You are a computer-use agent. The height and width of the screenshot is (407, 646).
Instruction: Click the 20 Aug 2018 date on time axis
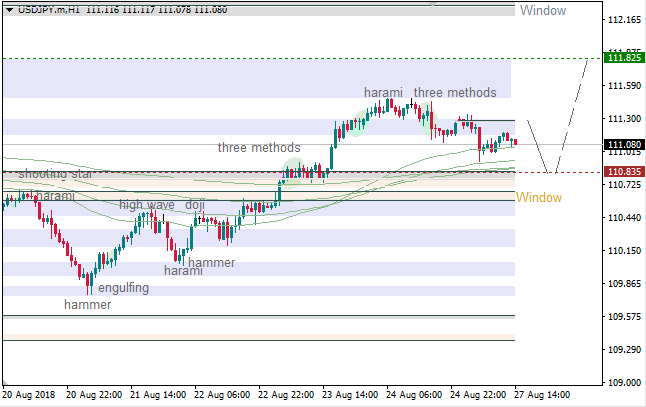(x=29, y=395)
